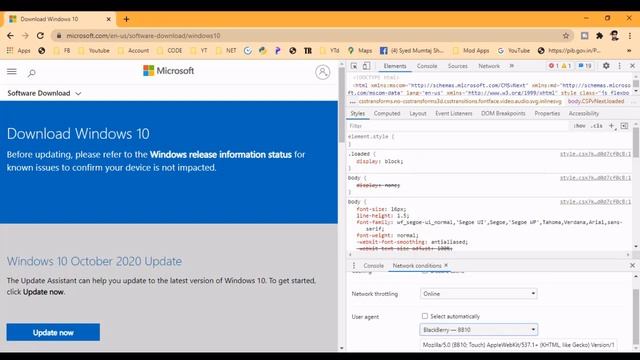Open the Chrome extensions puzzle icon
Screen dimensions: 640x360
tap(599, 36)
